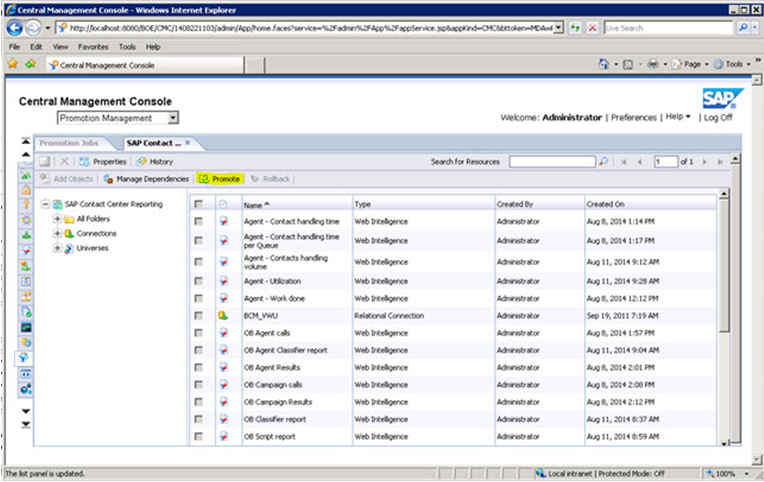Viewport: 764px width, 482px height.
Task: Open the Preferences link
Action: tap(634, 117)
